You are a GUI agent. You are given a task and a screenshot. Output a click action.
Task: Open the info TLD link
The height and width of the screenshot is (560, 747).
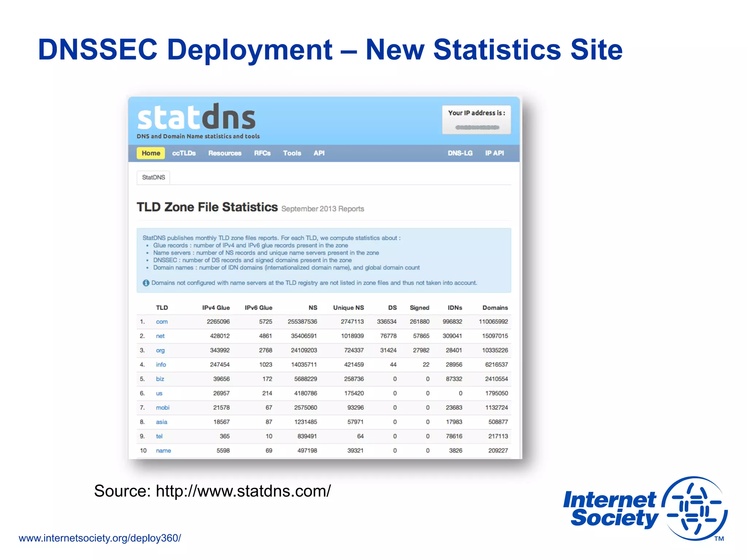tap(161, 365)
